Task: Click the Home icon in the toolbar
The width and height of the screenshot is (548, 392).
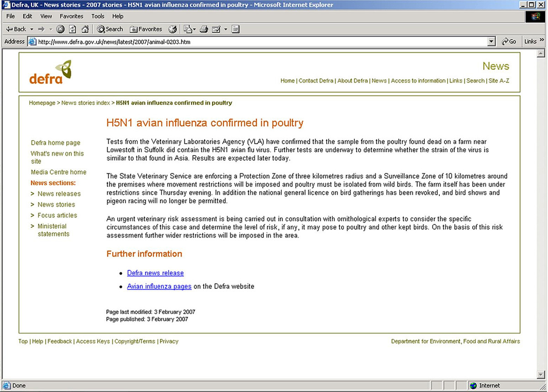Action: point(85,29)
